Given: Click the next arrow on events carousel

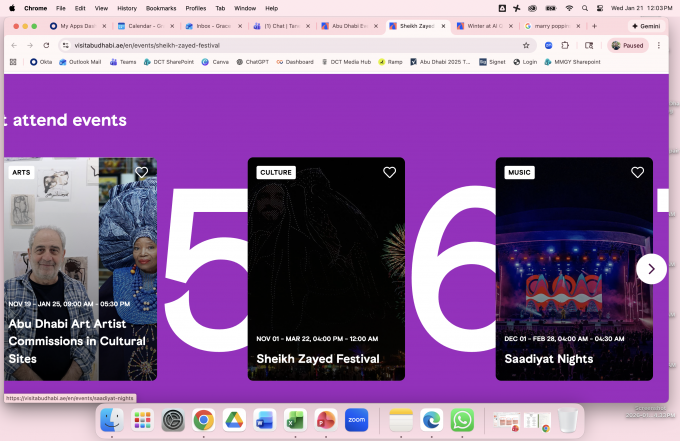Looking at the screenshot, I should click(651, 268).
